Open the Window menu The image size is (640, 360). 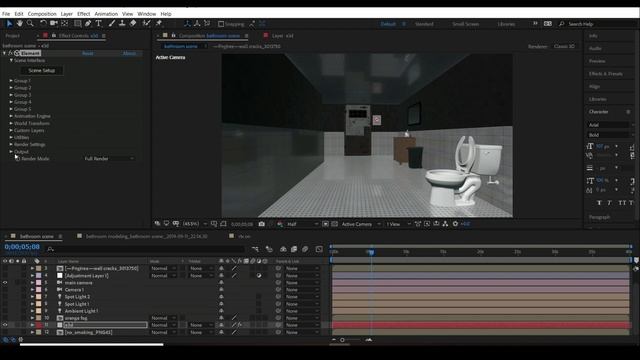click(147, 14)
